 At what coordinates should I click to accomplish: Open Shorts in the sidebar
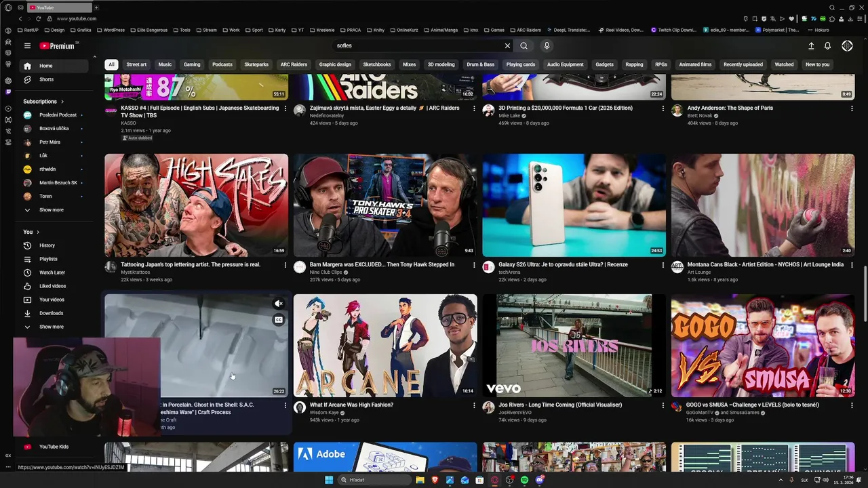click(54, 79)
